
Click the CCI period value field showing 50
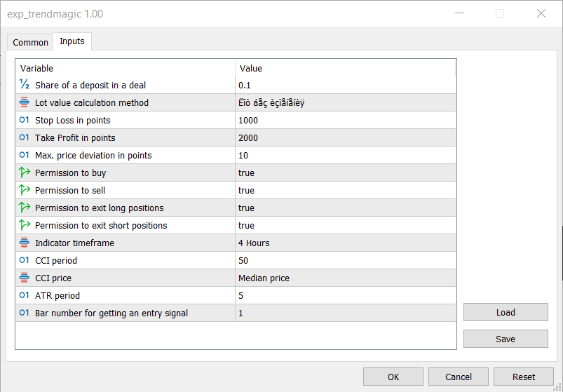[x=345, y=260]
